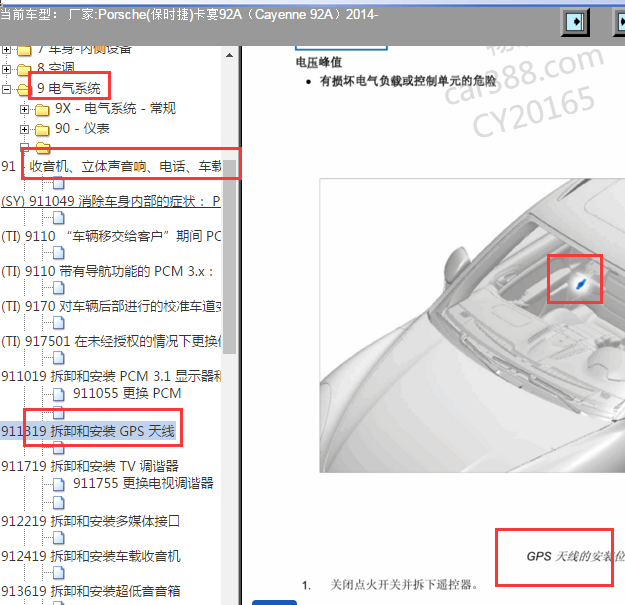Screen dimensions: 625x605
Task: Open '913619 拆卸和安装超低音音箱' document
Action: pos(90,591)
